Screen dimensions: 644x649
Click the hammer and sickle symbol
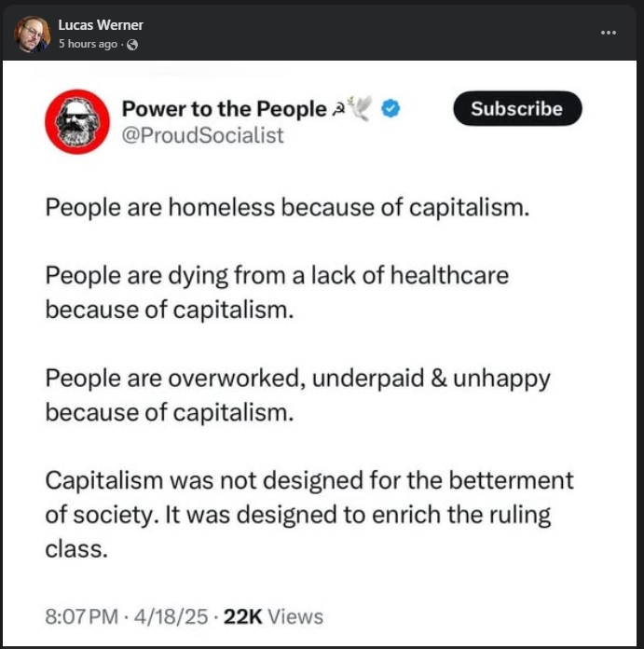point(338,110)
